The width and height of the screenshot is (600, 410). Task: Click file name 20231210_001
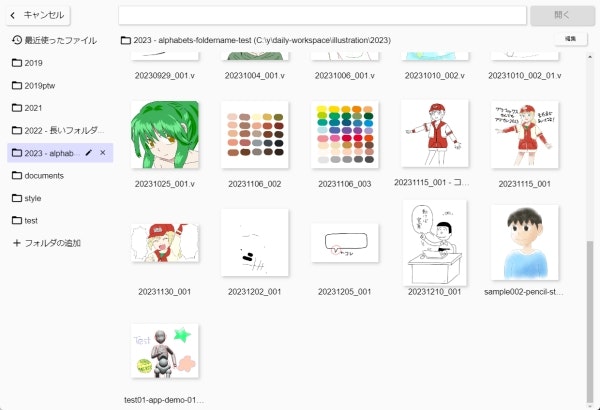pos(435,292)
